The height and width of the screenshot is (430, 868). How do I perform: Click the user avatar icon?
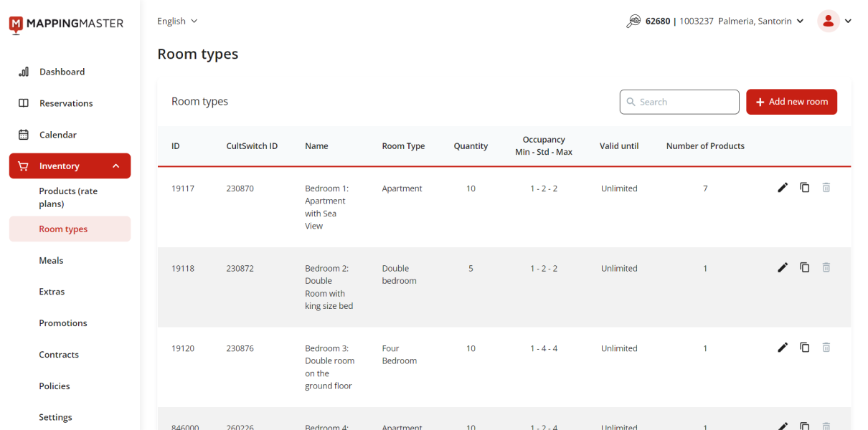828,21
